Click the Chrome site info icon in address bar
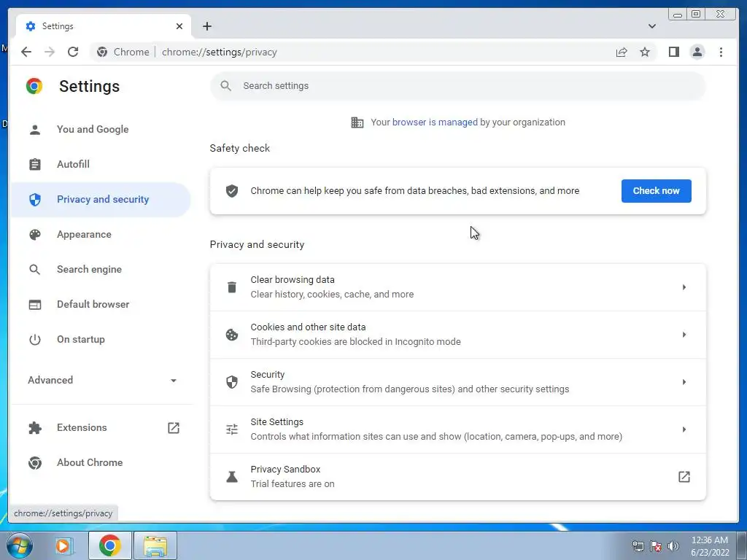Screen dimensions: 747x560 coord(102,52)
